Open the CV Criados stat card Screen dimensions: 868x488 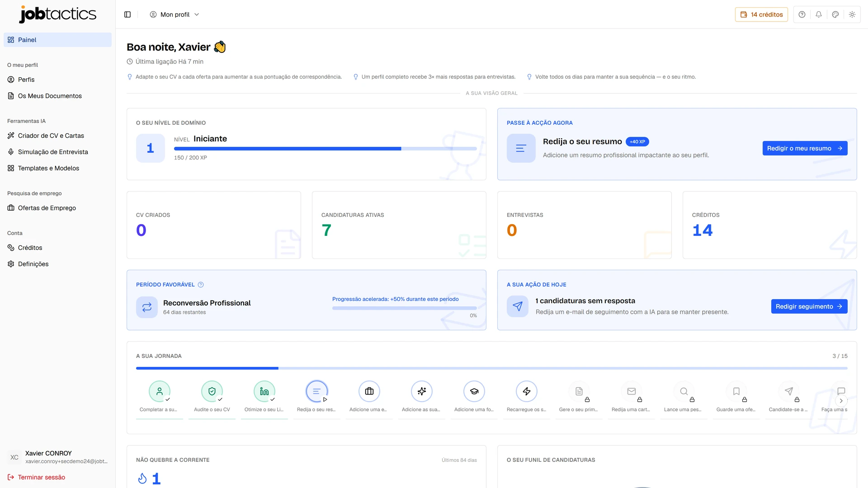[x=214, y=225]
